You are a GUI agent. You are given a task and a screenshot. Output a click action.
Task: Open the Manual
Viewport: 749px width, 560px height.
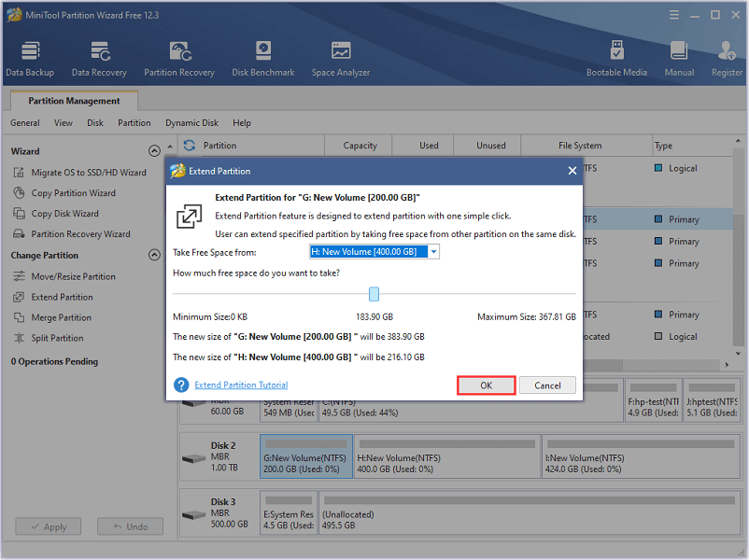pos(679,60)
